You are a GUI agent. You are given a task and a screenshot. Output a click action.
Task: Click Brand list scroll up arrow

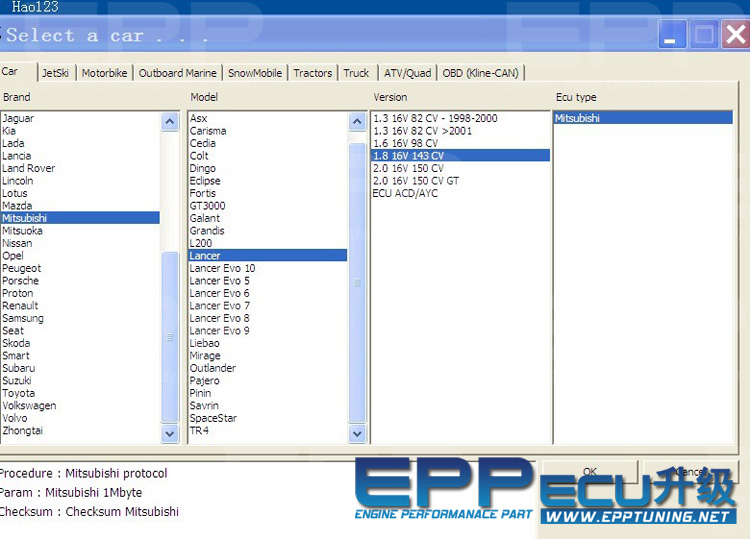click(170, 121)
